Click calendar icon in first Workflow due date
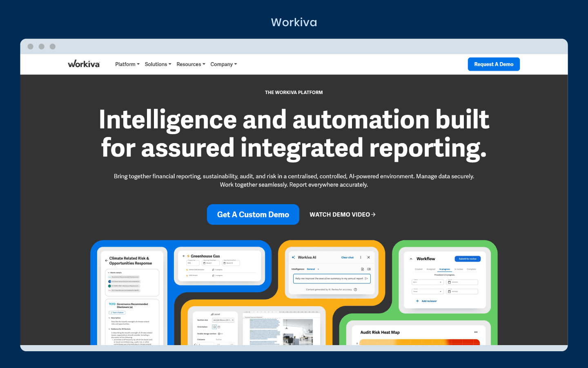Screen dimensions: 588x368 (449, 282)
